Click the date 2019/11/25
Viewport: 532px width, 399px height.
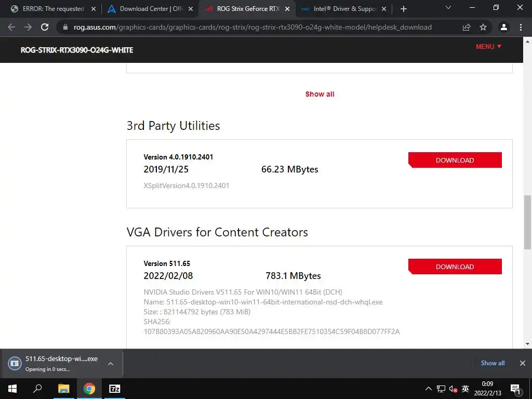(x=166, y=169)
